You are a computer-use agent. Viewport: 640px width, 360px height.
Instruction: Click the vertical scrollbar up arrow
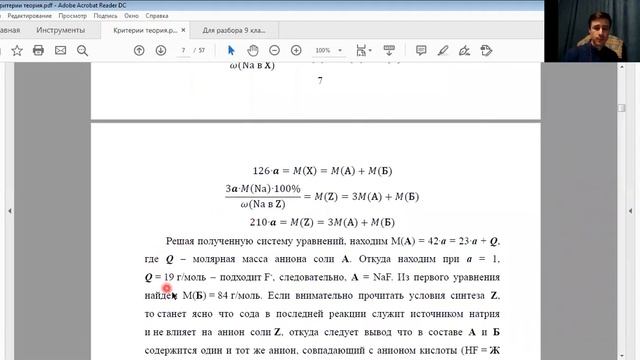[x=622, y=67]
